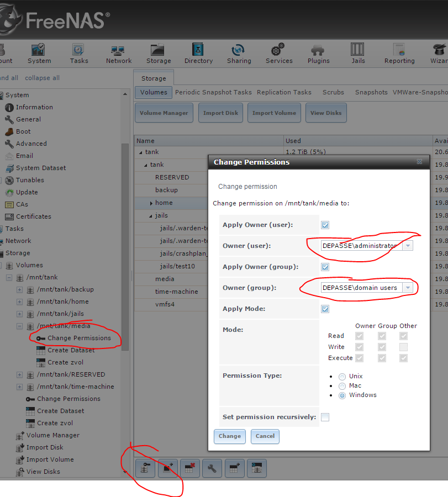Toggle the Apply Mode checkbox
Viewport: 448px width, 497px height.
325,309
